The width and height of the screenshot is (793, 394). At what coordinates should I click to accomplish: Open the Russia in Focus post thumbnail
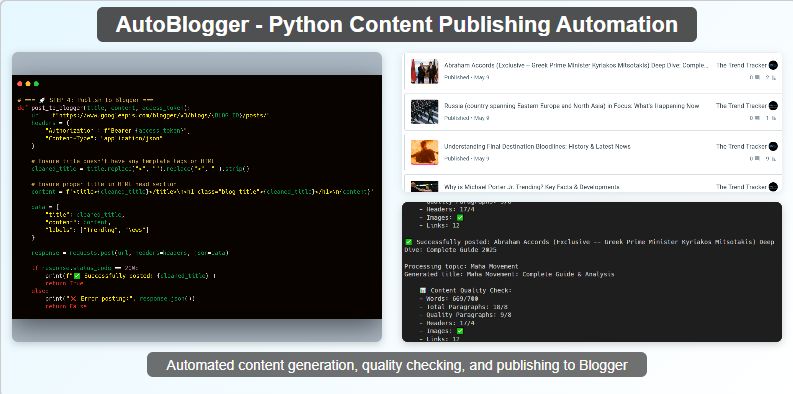[x=424, y=111]
